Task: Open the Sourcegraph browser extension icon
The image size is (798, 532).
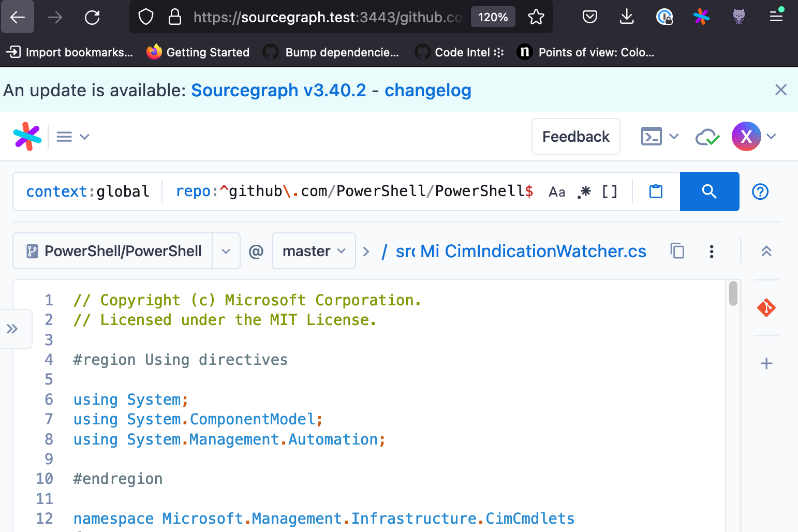Action: point(701,17)
